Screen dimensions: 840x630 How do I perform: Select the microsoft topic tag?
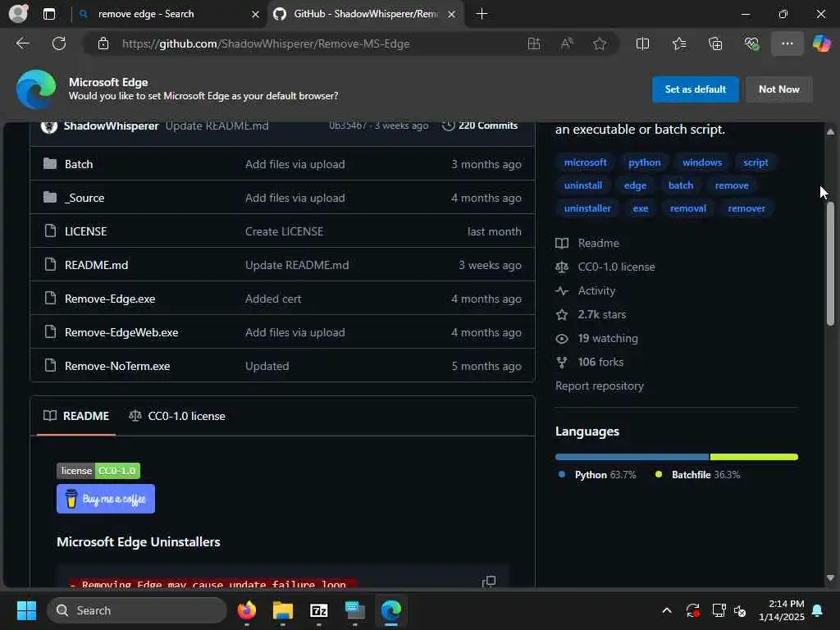click(585, 162)
